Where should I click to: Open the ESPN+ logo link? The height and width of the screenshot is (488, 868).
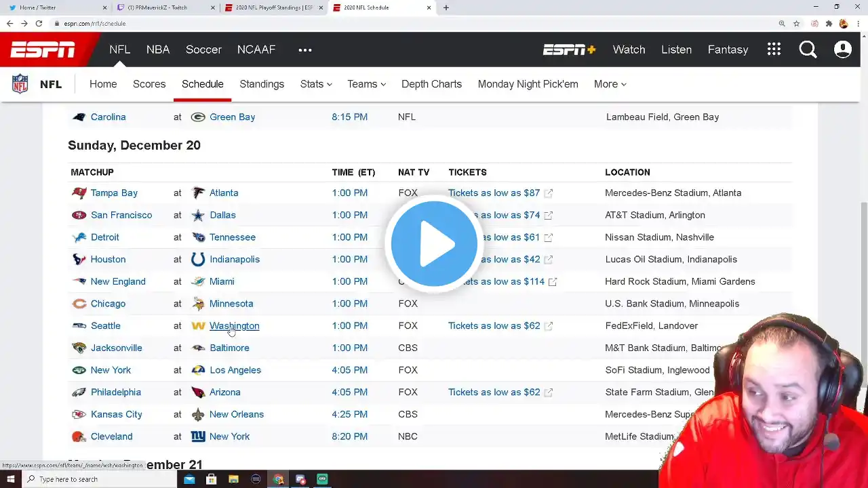pos(569,49)
